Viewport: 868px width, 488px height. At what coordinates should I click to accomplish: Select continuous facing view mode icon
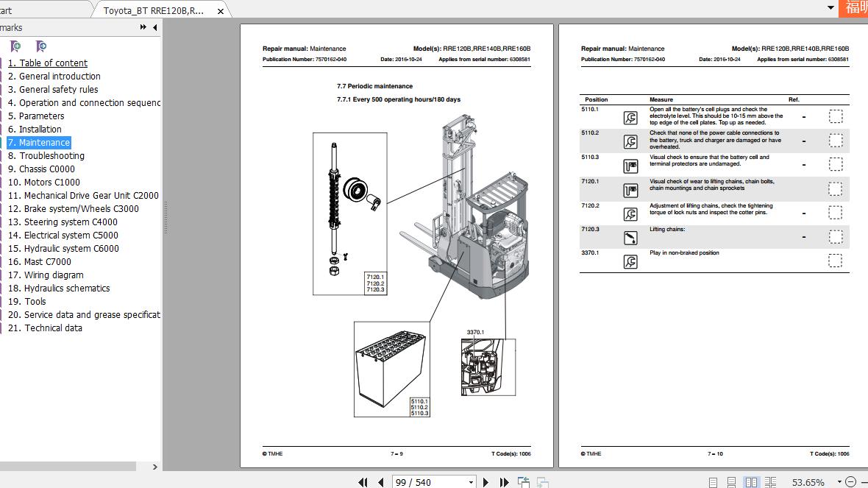771,481
